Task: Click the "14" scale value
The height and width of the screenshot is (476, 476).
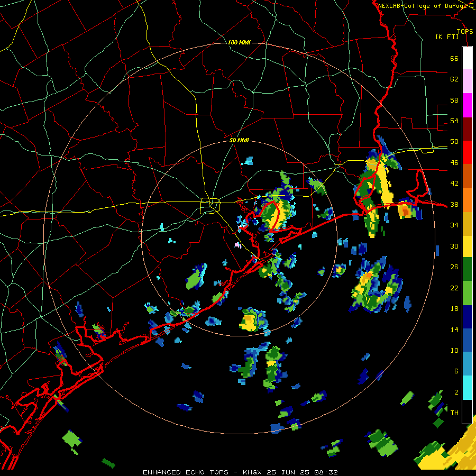Action: pyautogui.click(x=454, y=329)
